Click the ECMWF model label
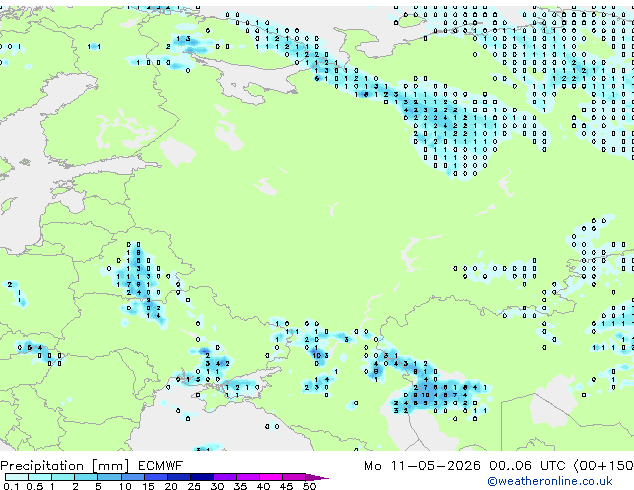Image resolution: width=634 pixels, height=490 pixels. coord(161,466)
